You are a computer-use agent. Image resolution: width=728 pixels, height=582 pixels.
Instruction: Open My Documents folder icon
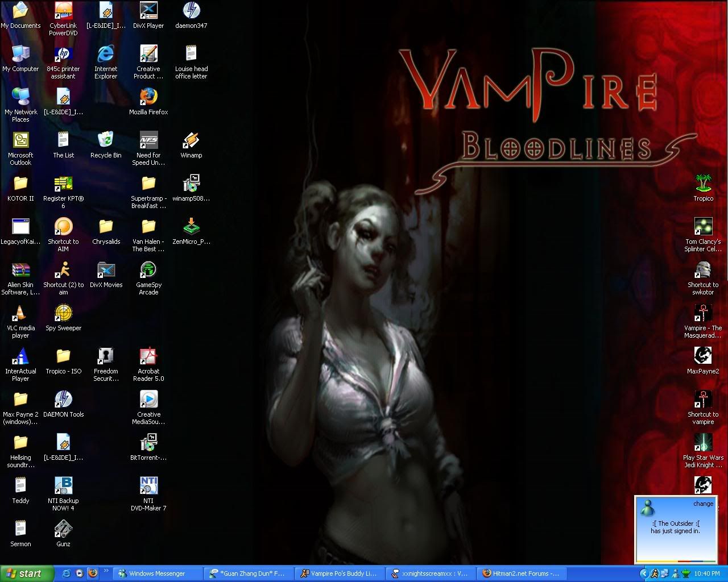click(x=20, y=15)
